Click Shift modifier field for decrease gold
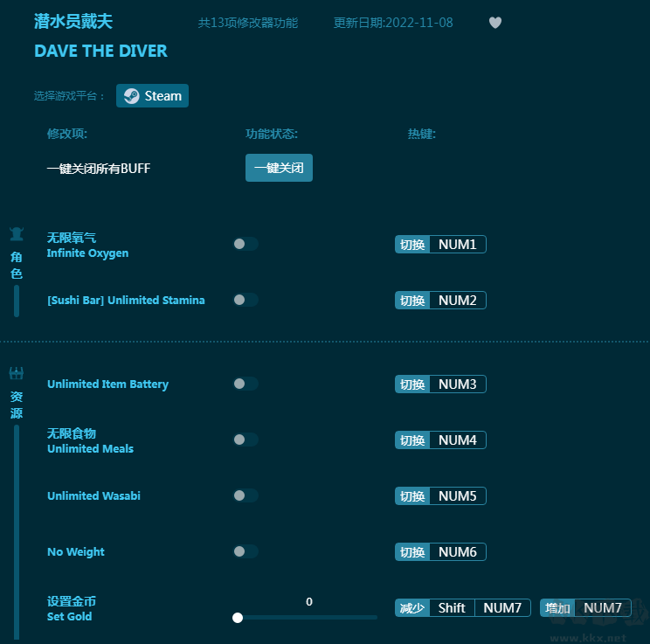The image size is (650, 644). (452, 608)
